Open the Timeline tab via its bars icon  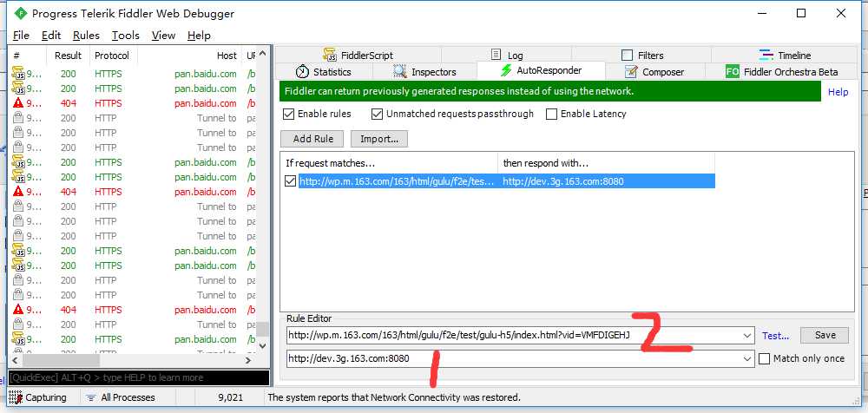pos(766,55)
